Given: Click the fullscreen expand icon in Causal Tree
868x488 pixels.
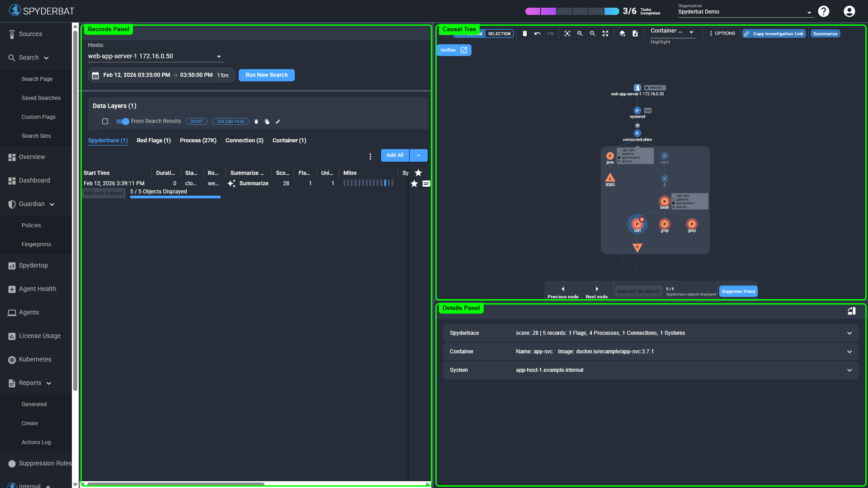Looking at the screenshot, I should pos(605,33).
